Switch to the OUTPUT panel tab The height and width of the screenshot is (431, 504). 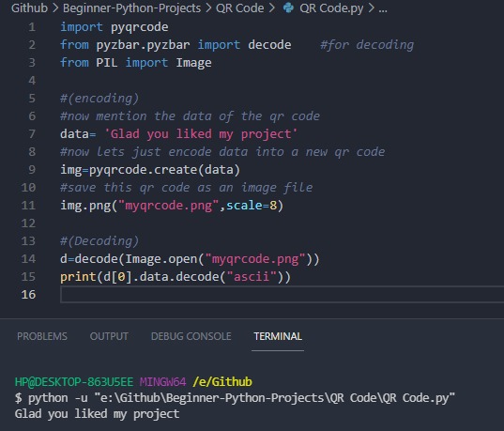[x=109, y=336]
